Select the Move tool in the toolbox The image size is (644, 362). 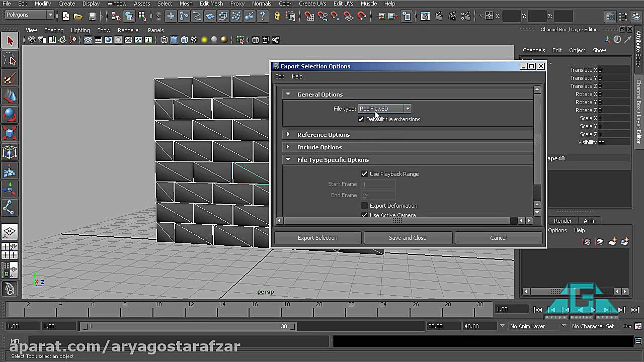[10, 97]
